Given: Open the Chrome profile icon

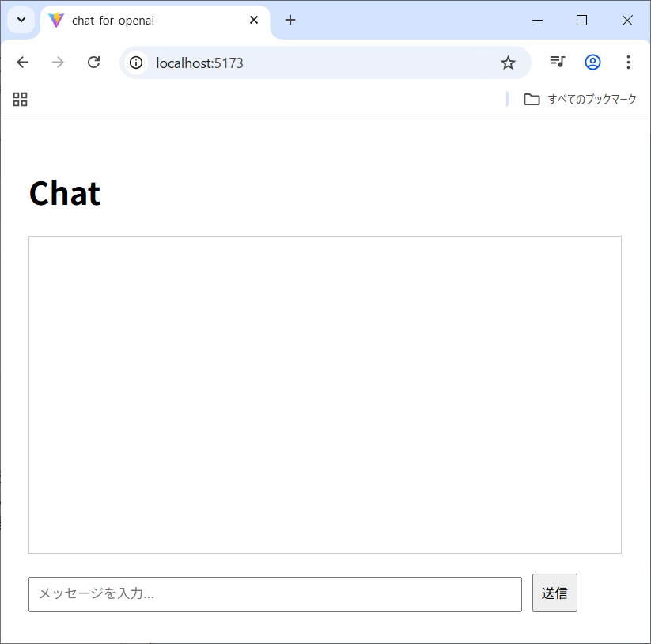Looking at the screenshot, I should [592, 63].
